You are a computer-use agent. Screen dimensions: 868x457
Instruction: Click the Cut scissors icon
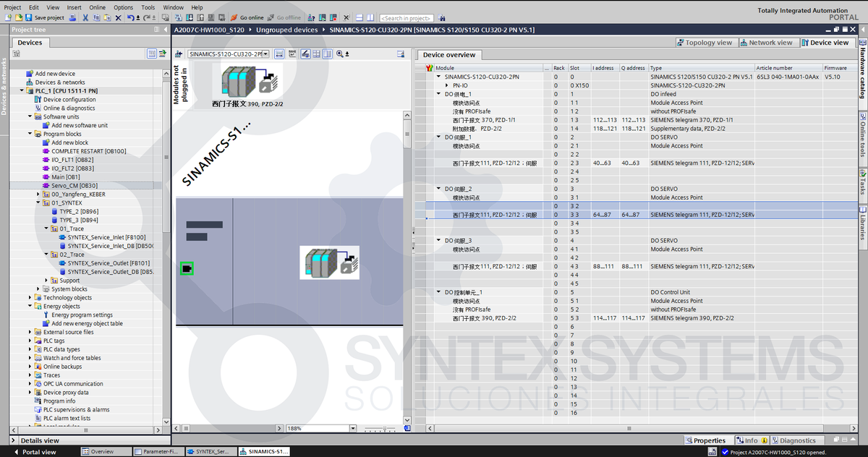85,17
